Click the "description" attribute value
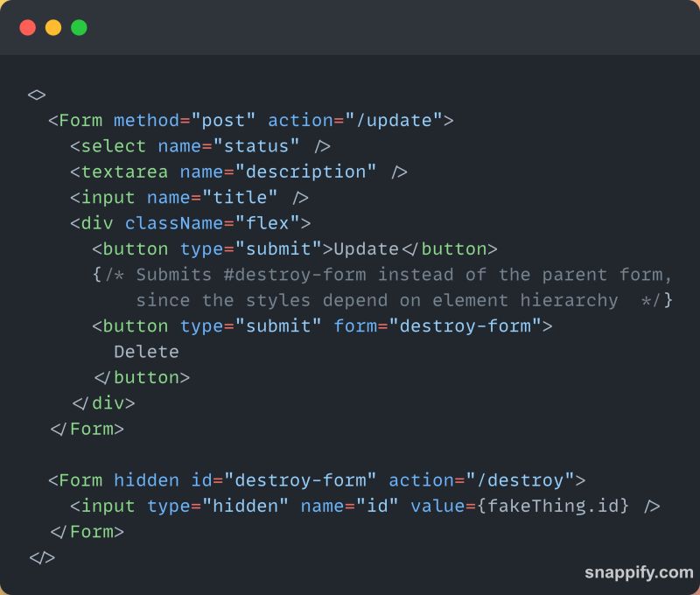This screenshot has width=700, height=595. click(305, 171)
